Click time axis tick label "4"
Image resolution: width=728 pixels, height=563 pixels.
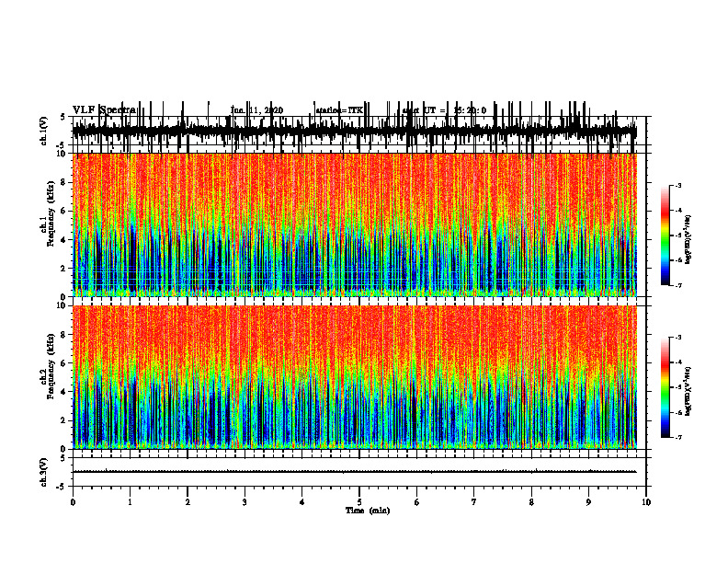302,502
